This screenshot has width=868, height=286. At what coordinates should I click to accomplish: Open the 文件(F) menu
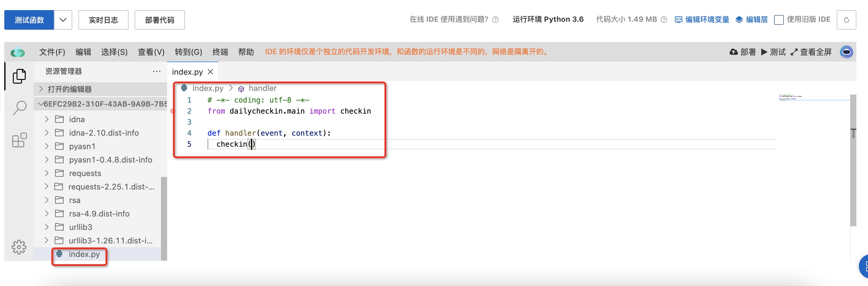52,52
